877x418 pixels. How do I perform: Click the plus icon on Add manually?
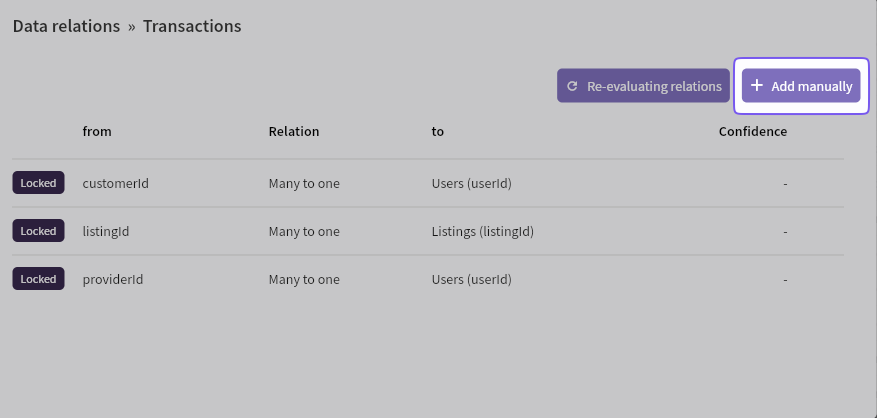pyautogui.click(x=756, y=86)
